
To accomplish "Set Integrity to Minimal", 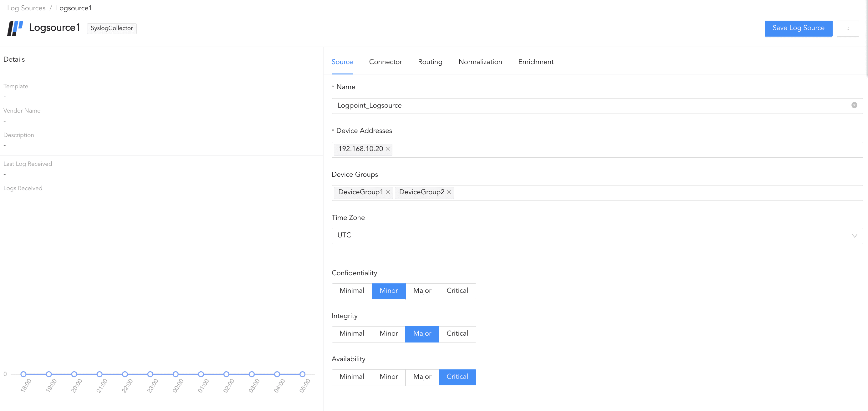I will click(x=351, y=333).
